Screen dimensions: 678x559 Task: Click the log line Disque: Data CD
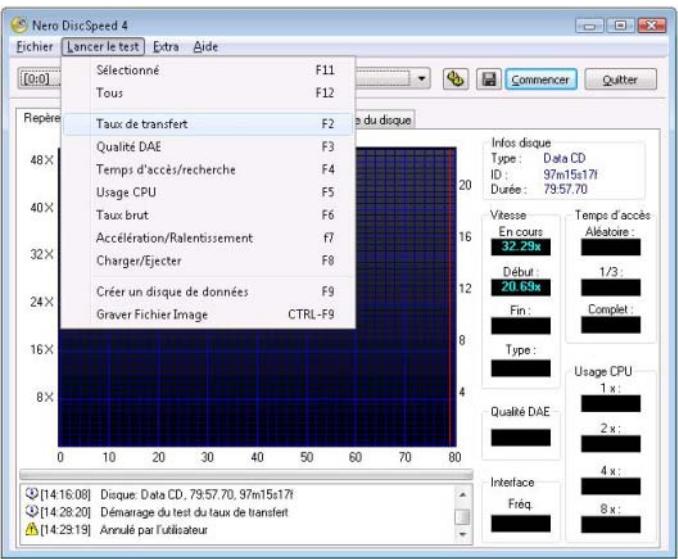click(x=196, y=494)
